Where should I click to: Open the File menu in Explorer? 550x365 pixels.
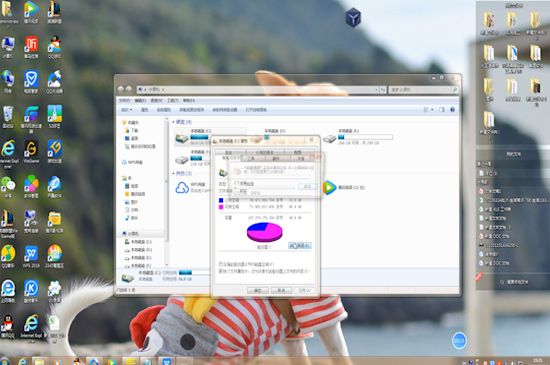[124, 101]
